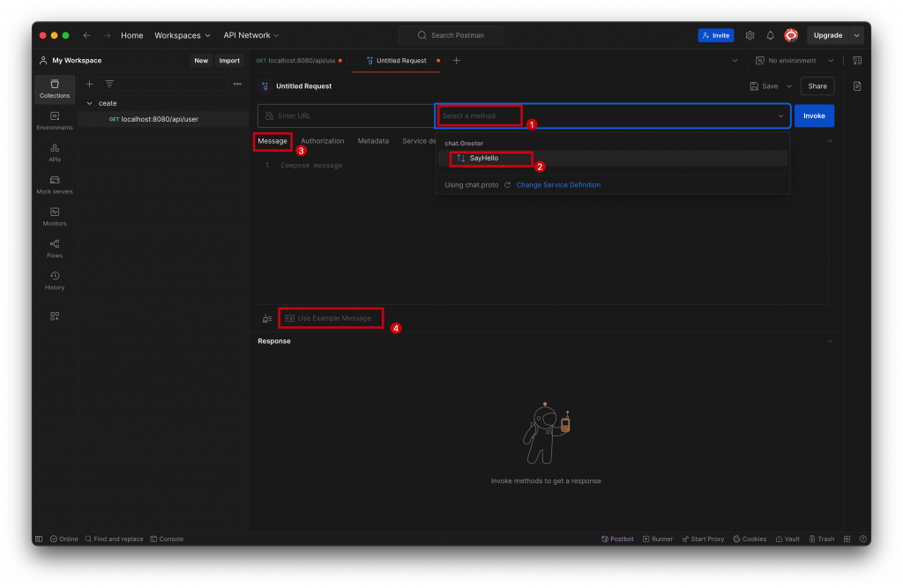Screen dimensions: 903x588
Task: Open the Environments sidebar panel
Action: click(55, 121)
